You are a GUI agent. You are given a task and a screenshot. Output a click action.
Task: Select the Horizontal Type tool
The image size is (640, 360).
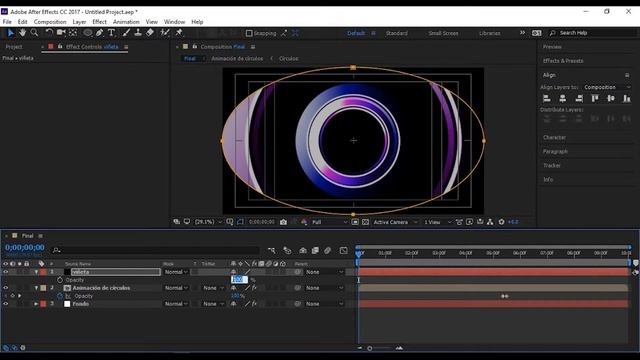coord(111,33)
